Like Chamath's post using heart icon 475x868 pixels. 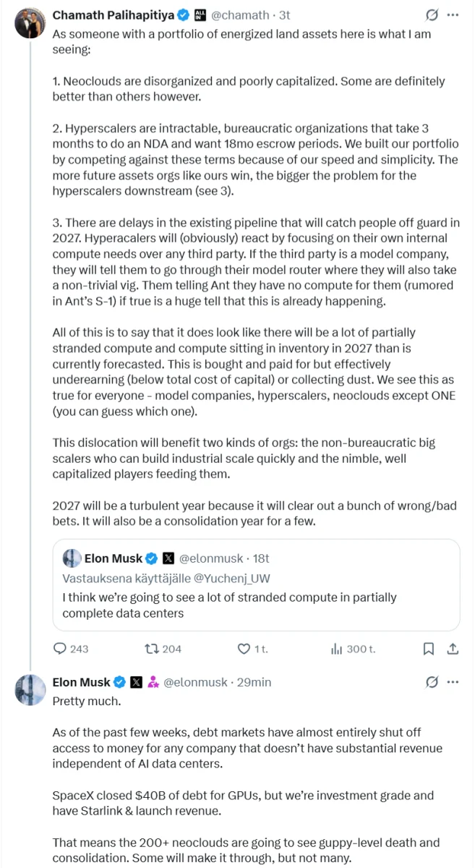(x=252, y=649)
